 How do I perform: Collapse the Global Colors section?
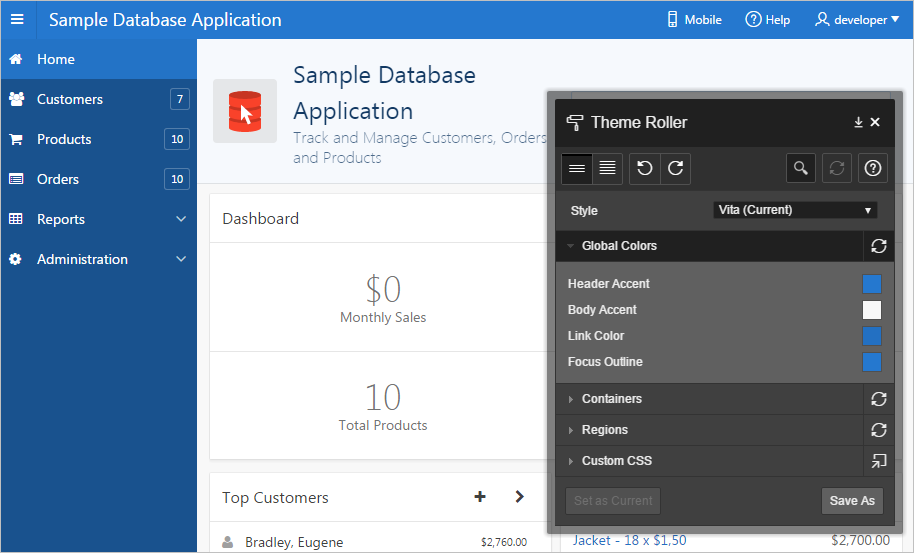tap(618, 246)
